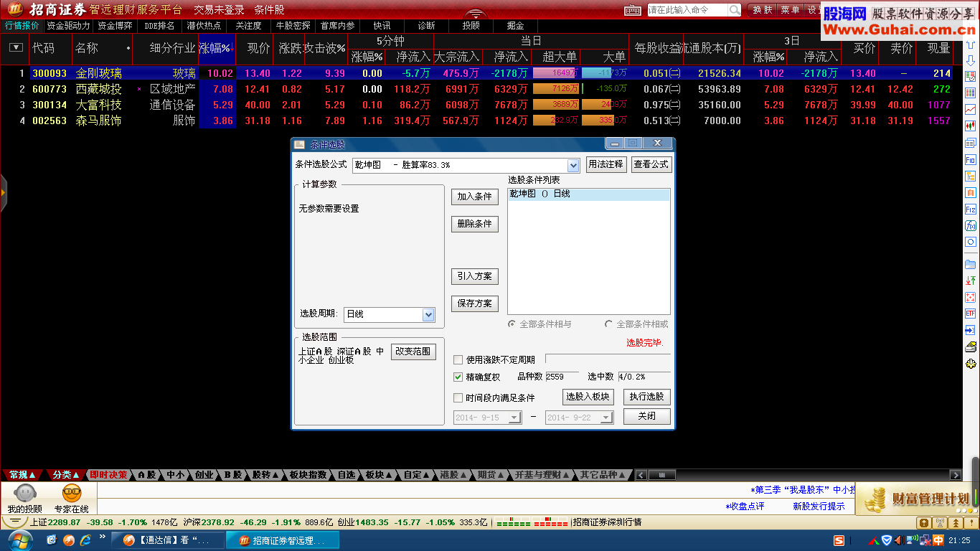This screenshot has height=551, width=980.
Task: Select 乾坤图 0 日线 row in condition list
Action: pos(588,194)
